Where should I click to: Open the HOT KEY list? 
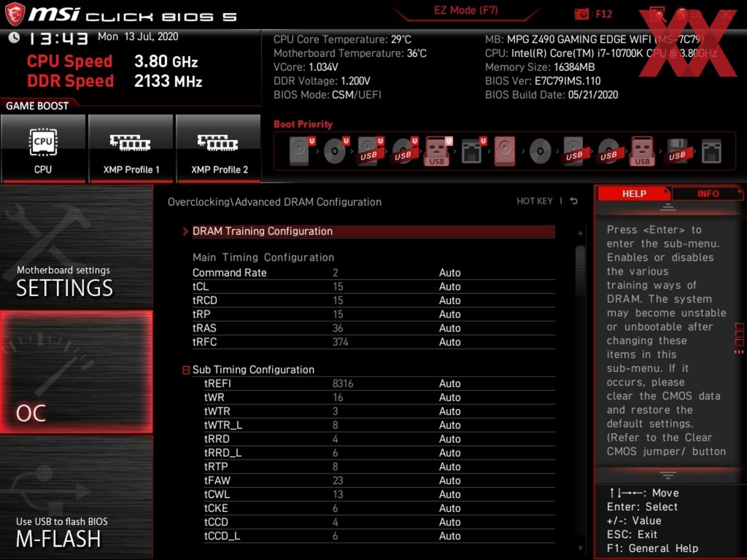point(534,201)
